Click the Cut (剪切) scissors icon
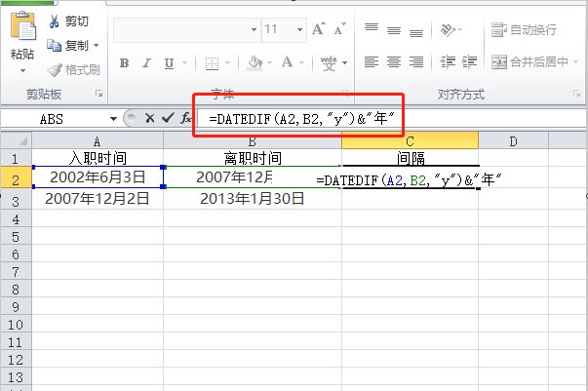Image resolution: width=588 pixels, height=391 pixels. click(x=56, y=21)
